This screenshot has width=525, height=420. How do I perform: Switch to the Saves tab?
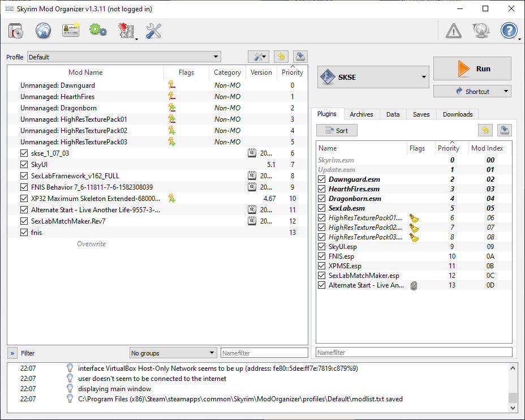click(x=421, y=114)
